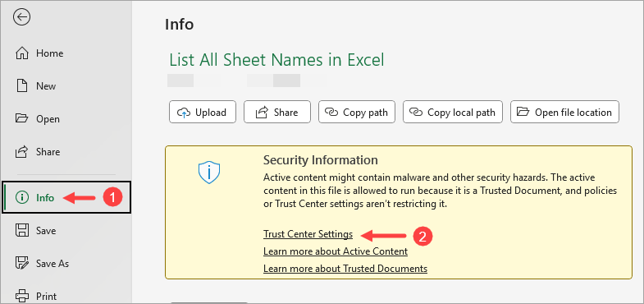Click the Open folder icon in sidebar

click(21, 119)
